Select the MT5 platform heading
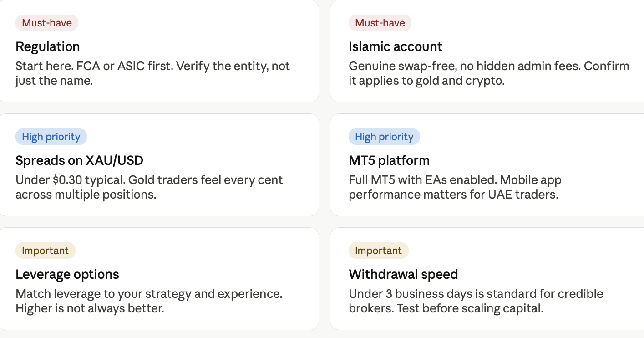 389,160
